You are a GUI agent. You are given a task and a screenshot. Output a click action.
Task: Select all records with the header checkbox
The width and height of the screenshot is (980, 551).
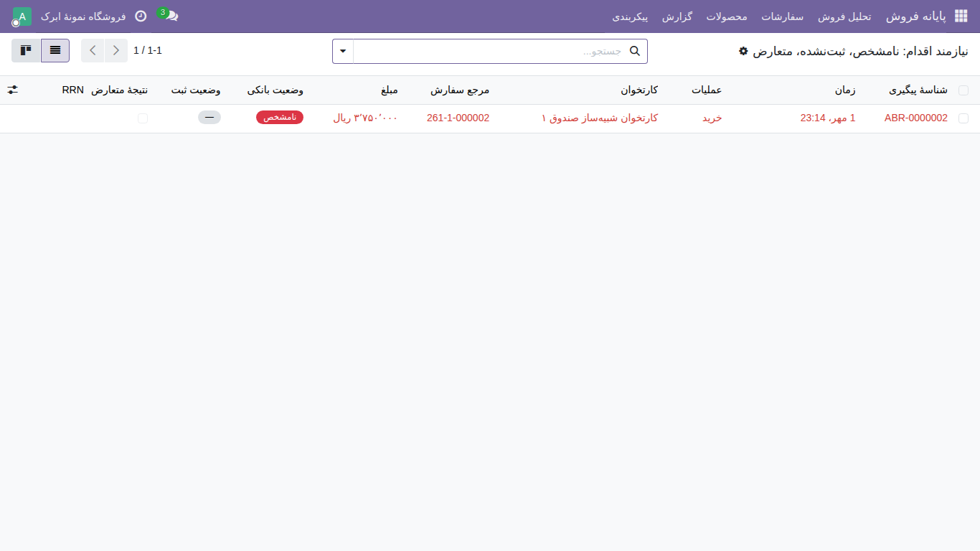click(963, 90)
